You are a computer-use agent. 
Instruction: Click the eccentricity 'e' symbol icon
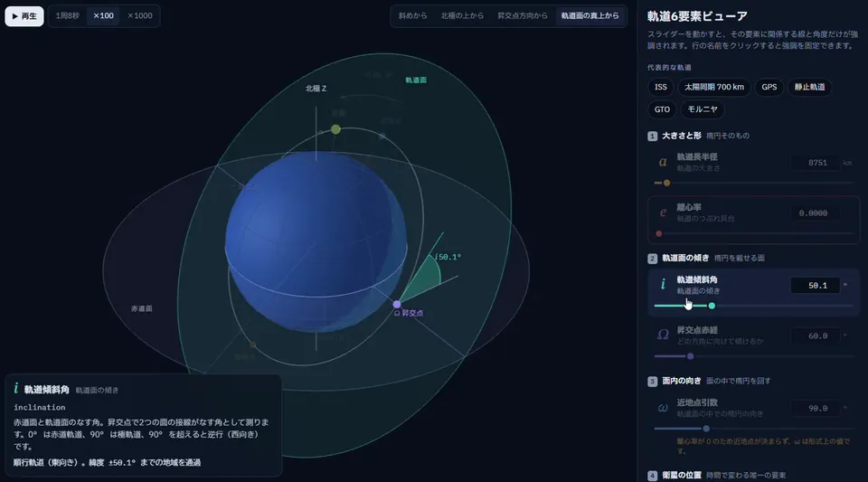[663, 213]
